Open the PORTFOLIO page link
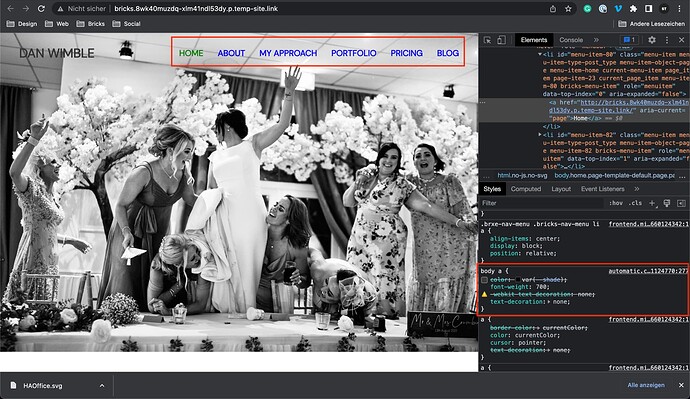The image size is (690, 399). pos(353,53)
